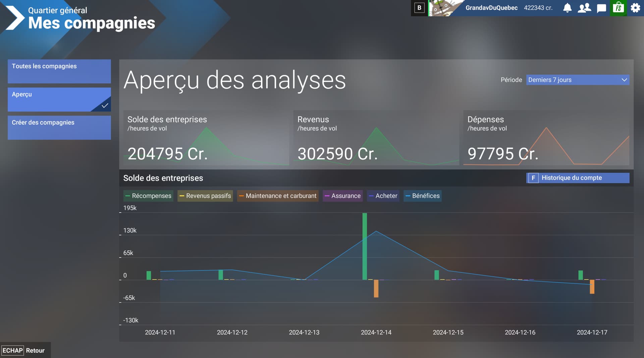Click the 2024-12-14 date label

[x=376, y=332]
